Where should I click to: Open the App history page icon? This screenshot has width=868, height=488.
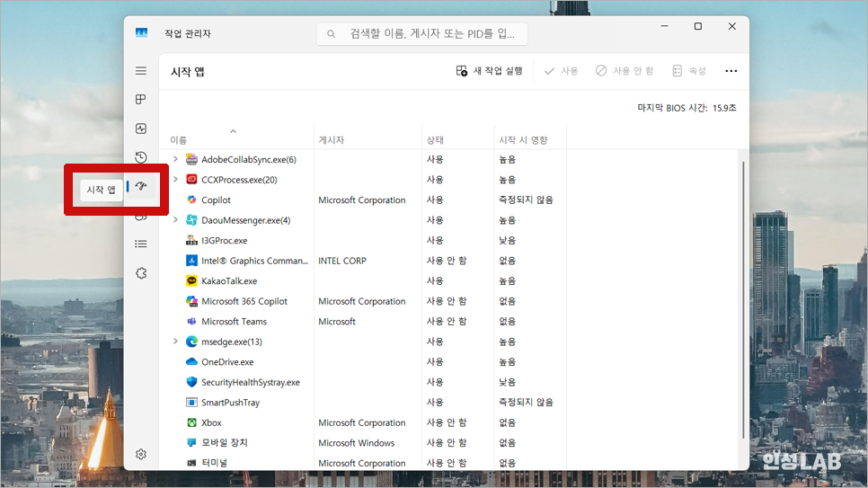click(141, 157)
